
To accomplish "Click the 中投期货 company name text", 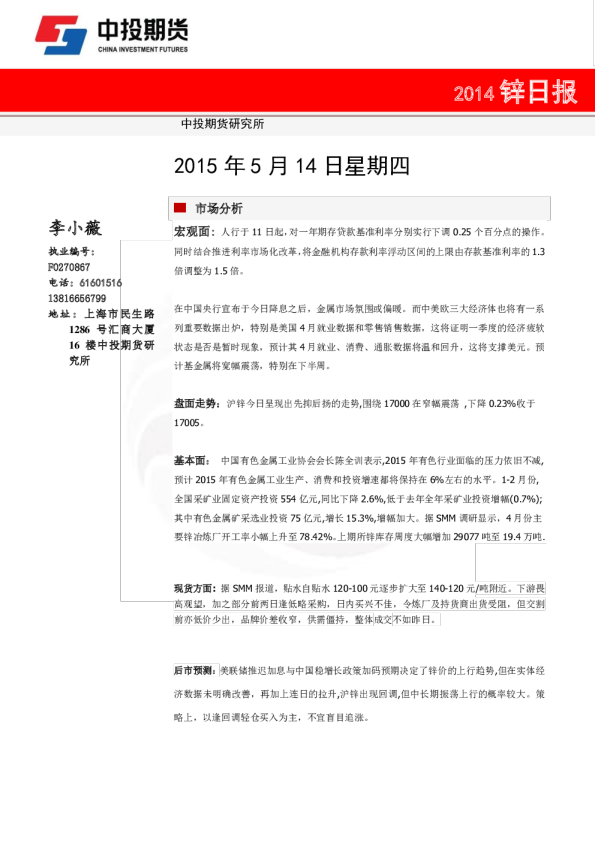I will pyautogui.click(x=143, y=30).
